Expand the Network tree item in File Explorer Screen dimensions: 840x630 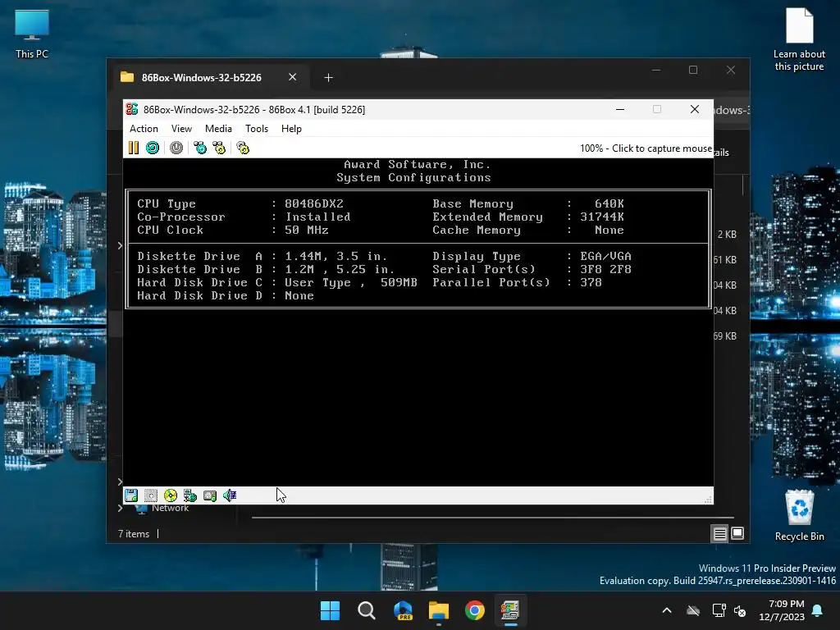[x=120, y=508]
